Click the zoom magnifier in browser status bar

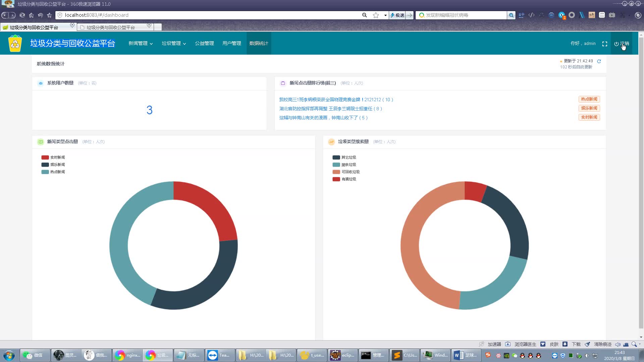pyautogui.click(x=634, y=344)
